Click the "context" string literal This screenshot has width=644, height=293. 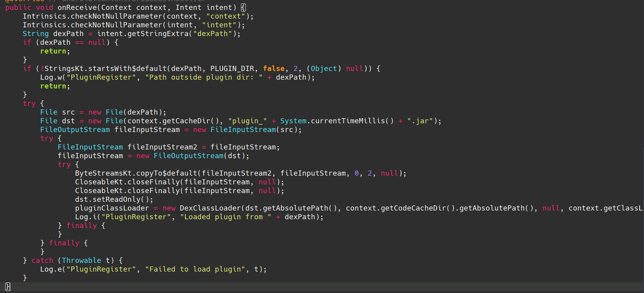click(x=226, y=16)
